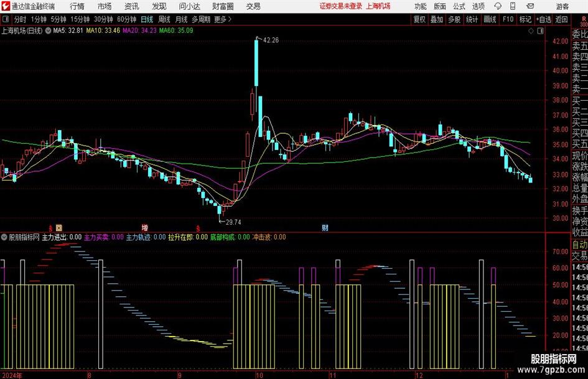Click the 29.74 low price label
Viewport: 588px width, 379px height.
click(x=233, y=222)
